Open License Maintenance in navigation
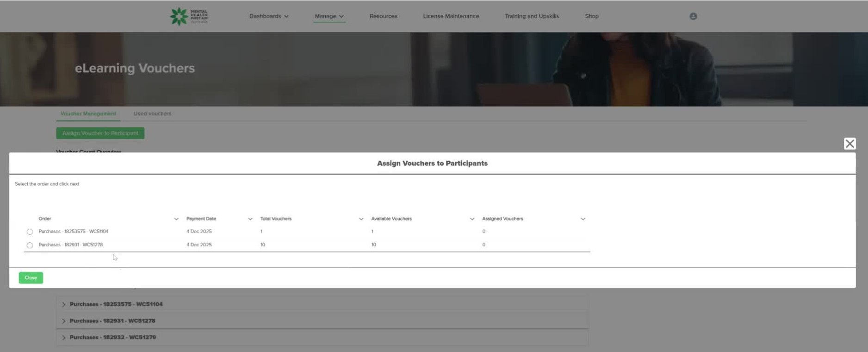This screenshot has width=868, height=352. tap(451, 16)
